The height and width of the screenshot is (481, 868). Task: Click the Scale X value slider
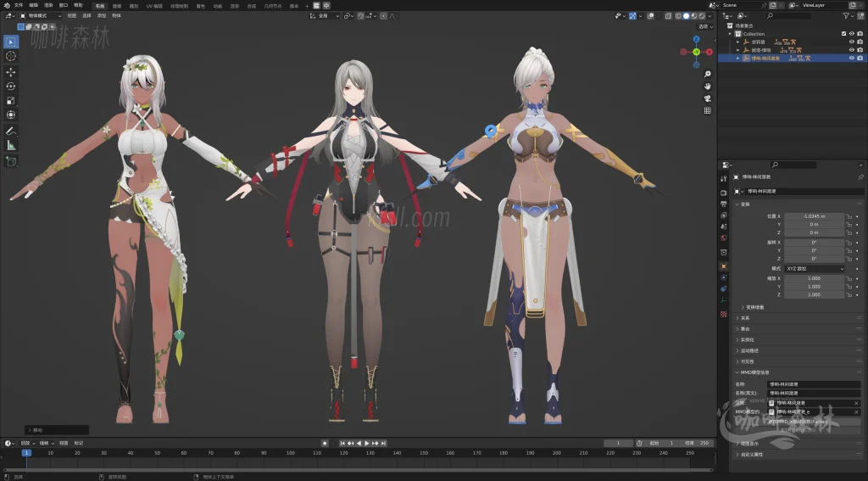[815, 279]
